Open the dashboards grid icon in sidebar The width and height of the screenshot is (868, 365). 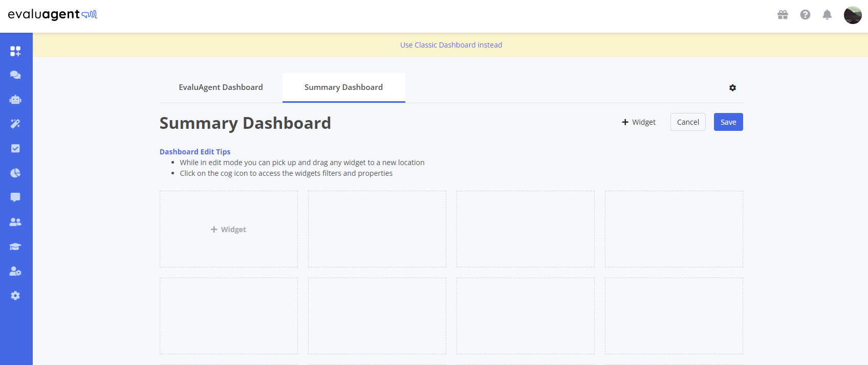[15, 51]
